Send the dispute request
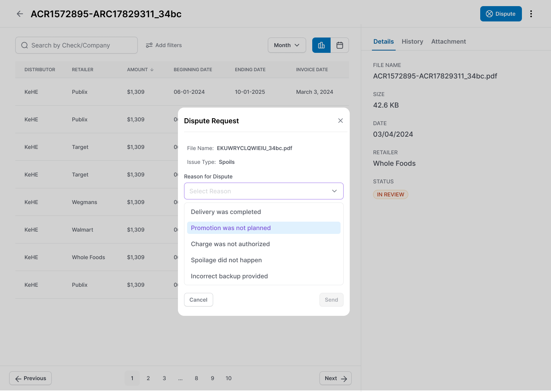Viewport: 551px width, 392px height. point(331,300)
